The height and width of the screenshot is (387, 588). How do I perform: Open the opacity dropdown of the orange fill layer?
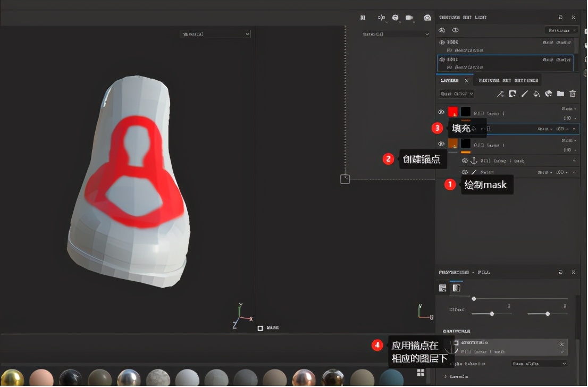coord(570,149)
